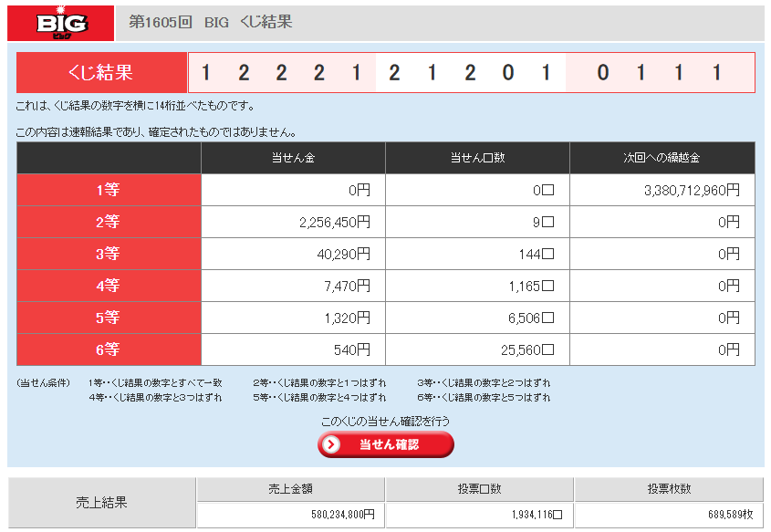771x532 pixels.
Task: Click the 2,256,450円 prize amount
Action: (331, 222)
